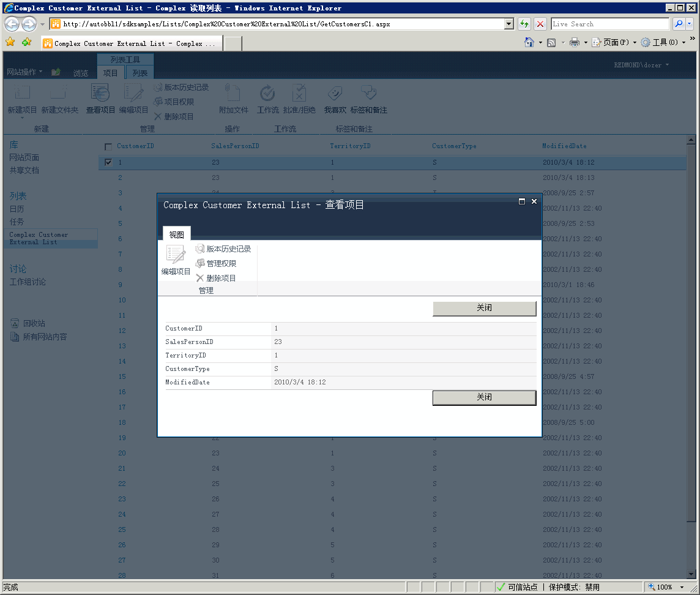Open 共享文档 in the left navigation
Image resolution: width=700 pixels, height=595 pixels.
pos(24,170)
